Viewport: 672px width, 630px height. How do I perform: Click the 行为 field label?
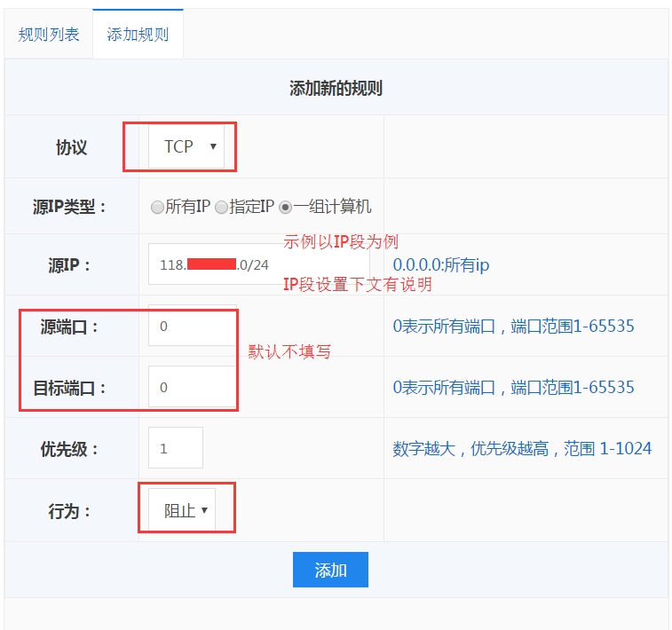point(69,511)
